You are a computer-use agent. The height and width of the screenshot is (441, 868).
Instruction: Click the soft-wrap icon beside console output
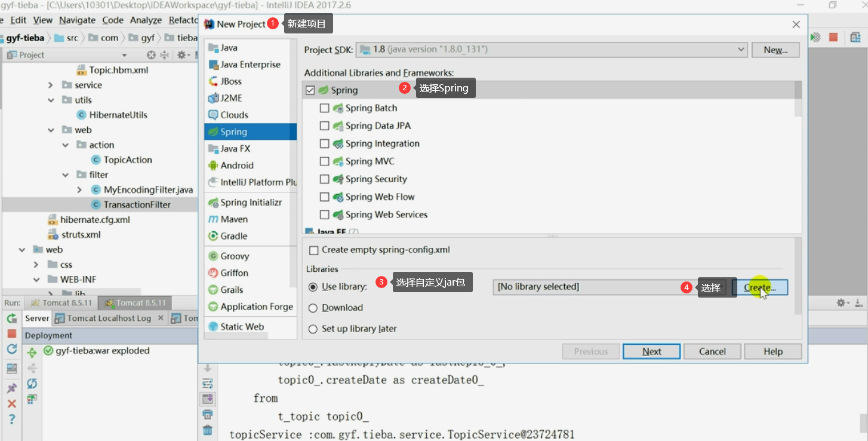207,384
